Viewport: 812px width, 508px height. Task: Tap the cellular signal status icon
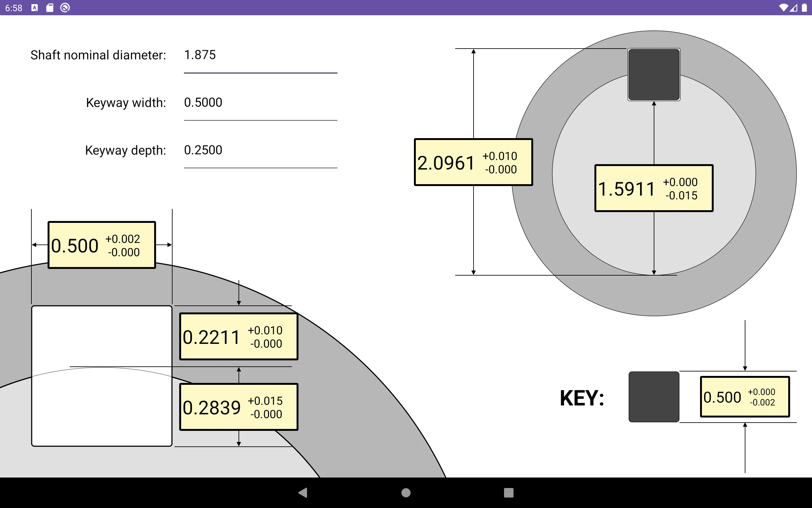(793, 8)
